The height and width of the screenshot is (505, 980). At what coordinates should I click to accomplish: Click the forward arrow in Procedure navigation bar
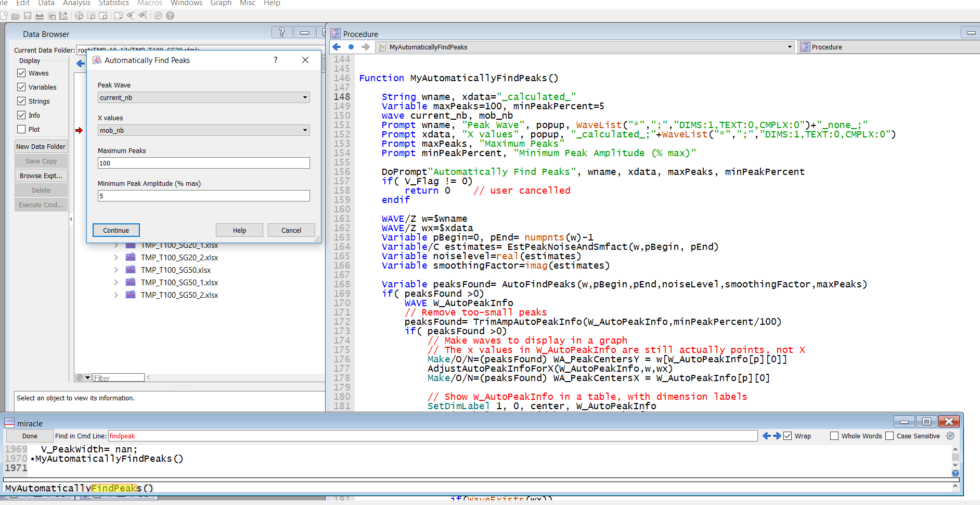tap(366, 47)
